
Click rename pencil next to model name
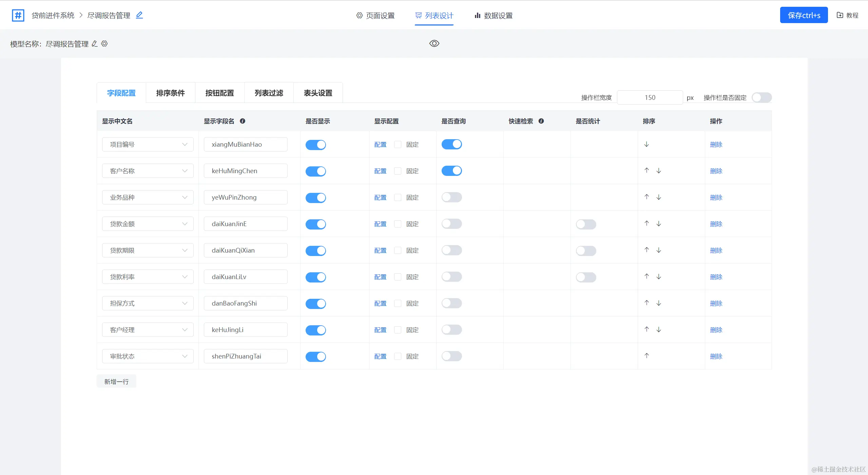(95, 43)
